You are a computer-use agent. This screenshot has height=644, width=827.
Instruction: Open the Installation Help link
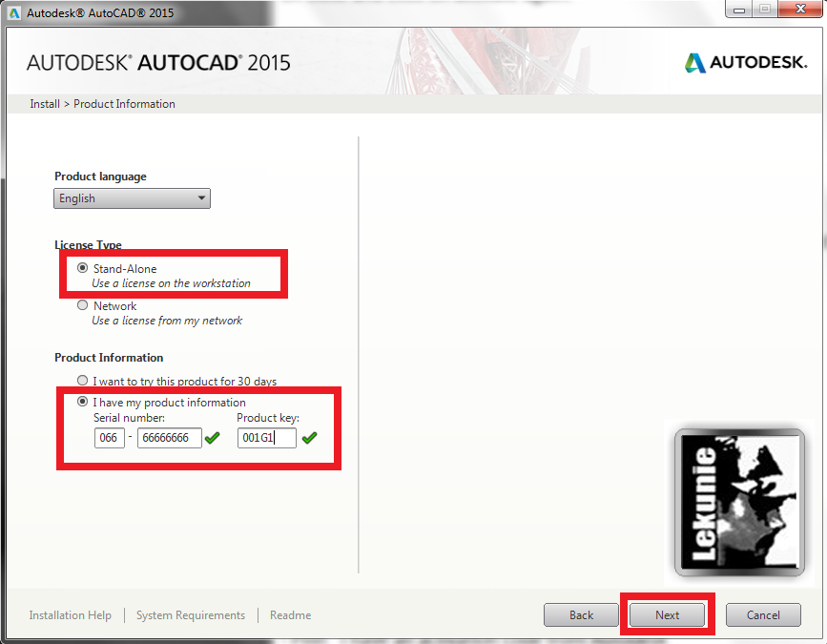click(70, 615)
